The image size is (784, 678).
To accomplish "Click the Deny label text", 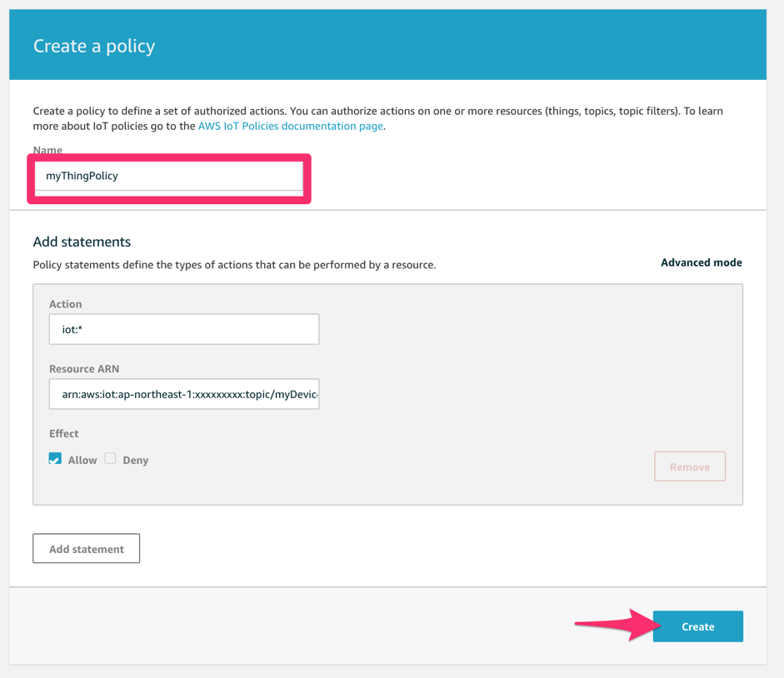I will click(136, 460).
